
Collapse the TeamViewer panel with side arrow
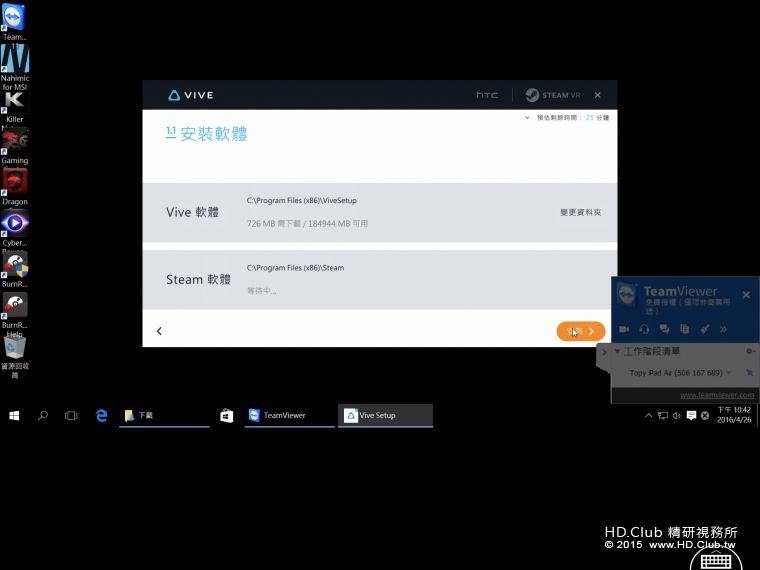(604, 352)
